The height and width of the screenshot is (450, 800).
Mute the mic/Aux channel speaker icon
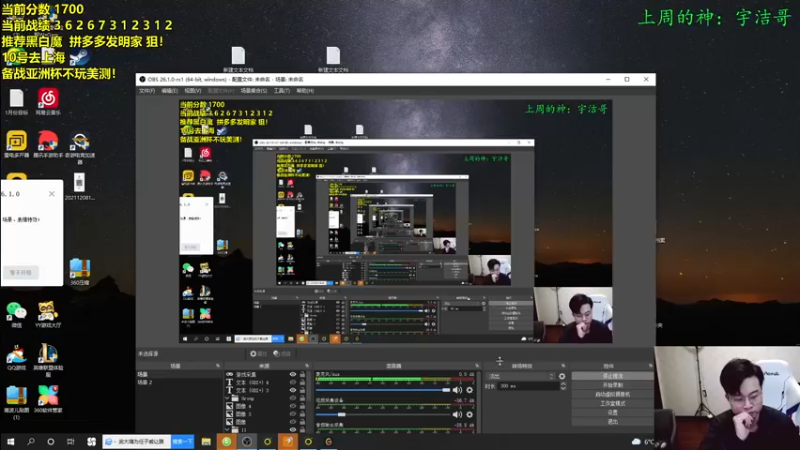(457, 390)
